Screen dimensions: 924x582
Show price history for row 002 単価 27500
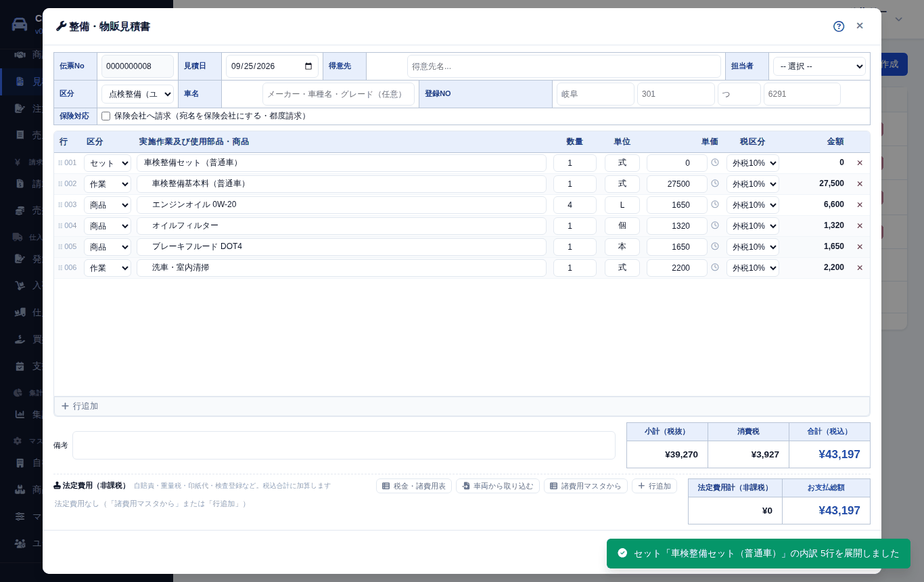click(x=715, y=183)
